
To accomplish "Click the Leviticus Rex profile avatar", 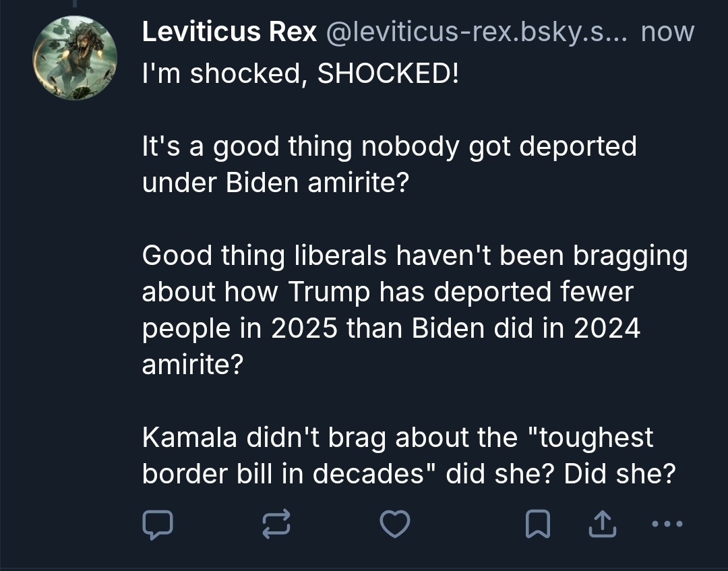I will pos(75,59).
